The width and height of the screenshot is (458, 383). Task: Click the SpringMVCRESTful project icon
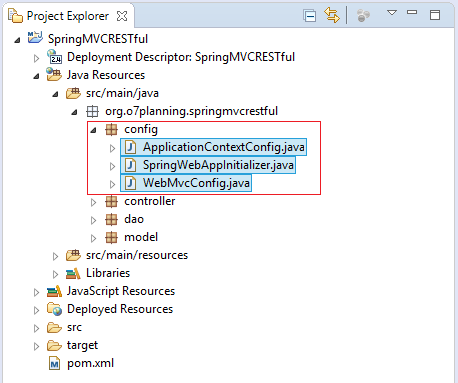point(35,38)
